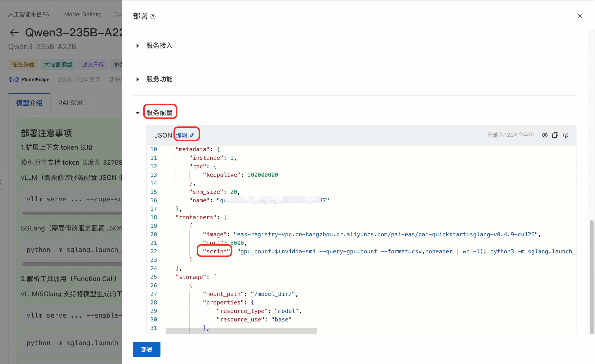Click the 在线体验 tag
Viewport: 595px width, 364px height.
(x=23, y=64)
